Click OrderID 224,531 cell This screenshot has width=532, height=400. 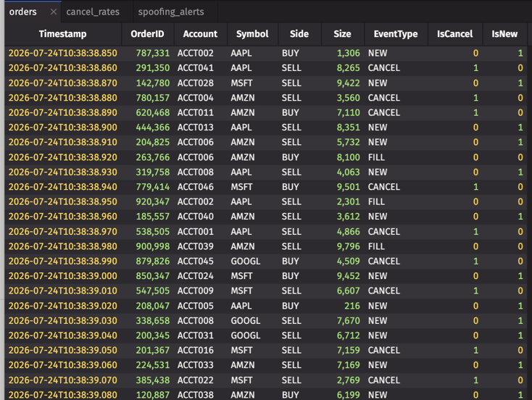click(x=147, y=365)
